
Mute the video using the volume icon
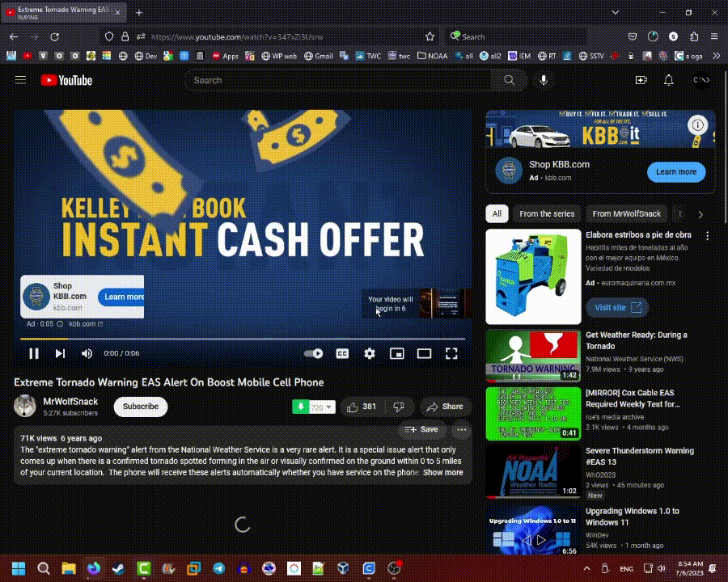(87, 354)
